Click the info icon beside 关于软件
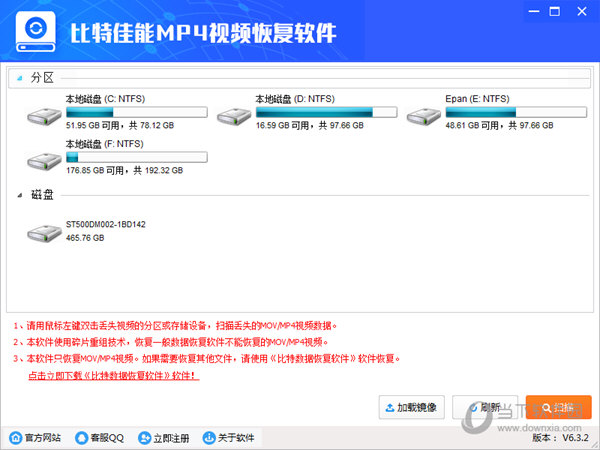 coord(209,437)
